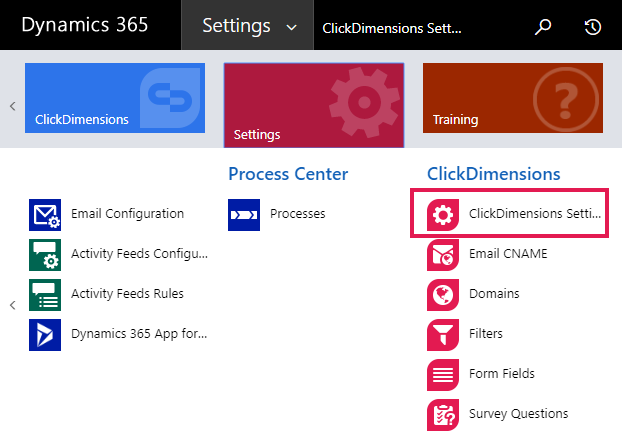Image resolution: width=622 pixels, height=441 pixels.
Task: Expand the Settings dropdown chevron
Action: pos(292,27)
